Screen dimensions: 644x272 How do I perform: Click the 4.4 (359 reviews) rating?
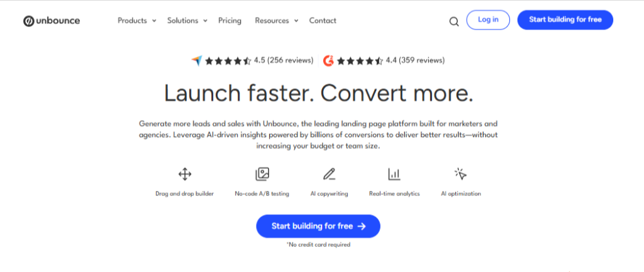(x=415, y=61)
